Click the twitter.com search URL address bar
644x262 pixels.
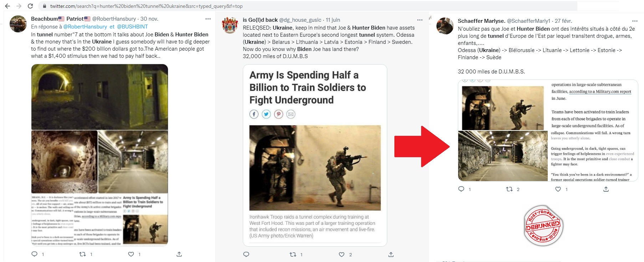coord(146,6)
